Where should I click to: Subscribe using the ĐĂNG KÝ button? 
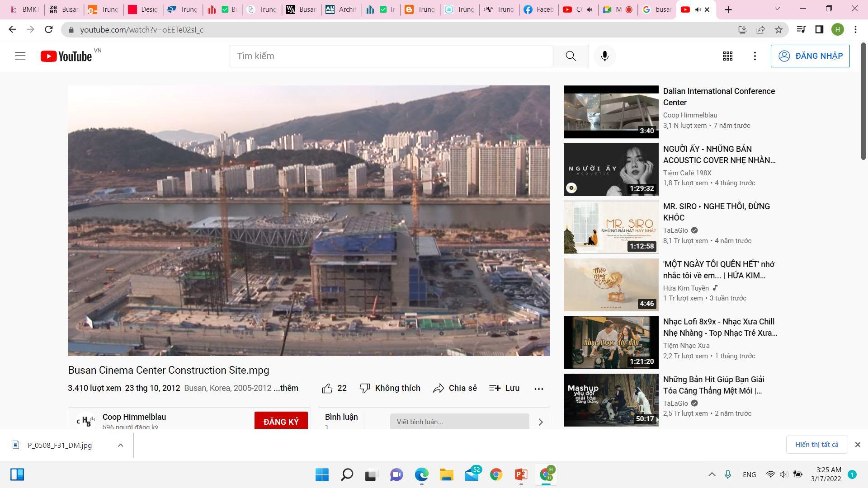coord(281,421)
